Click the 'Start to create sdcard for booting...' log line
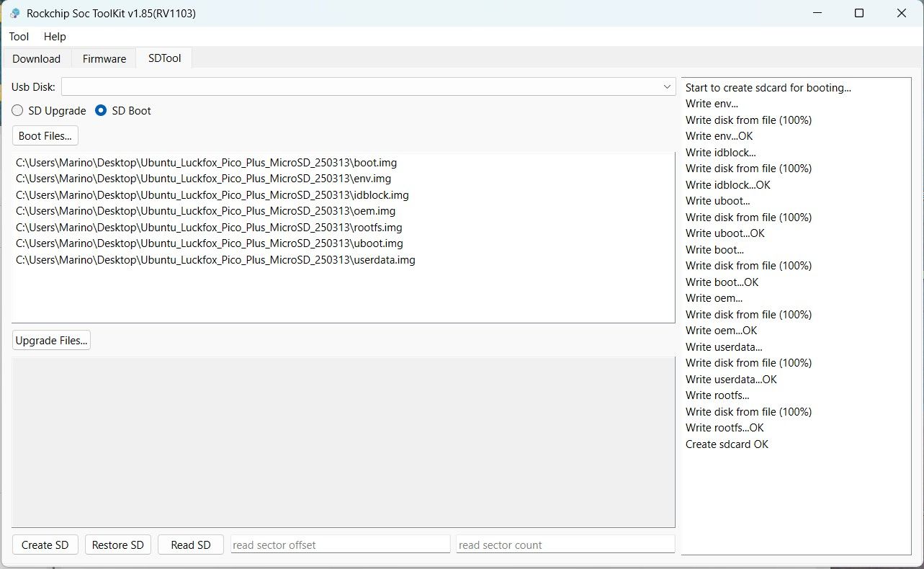Screen dimensions: 924x569 click(x=768, y=88)
